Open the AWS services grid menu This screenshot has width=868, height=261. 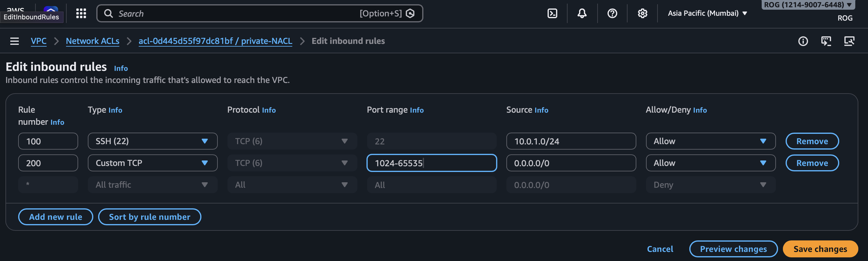point(81,13)
